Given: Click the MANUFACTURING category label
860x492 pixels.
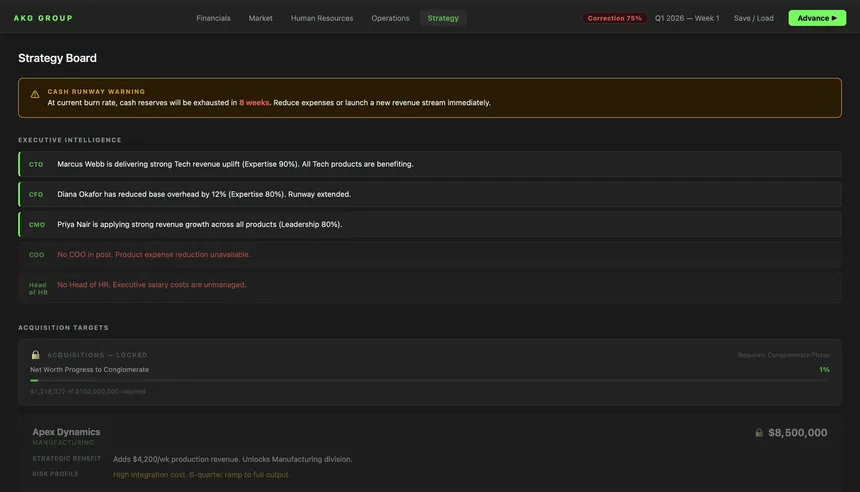Looking at the screenshot, I should [x=64, y=443].
